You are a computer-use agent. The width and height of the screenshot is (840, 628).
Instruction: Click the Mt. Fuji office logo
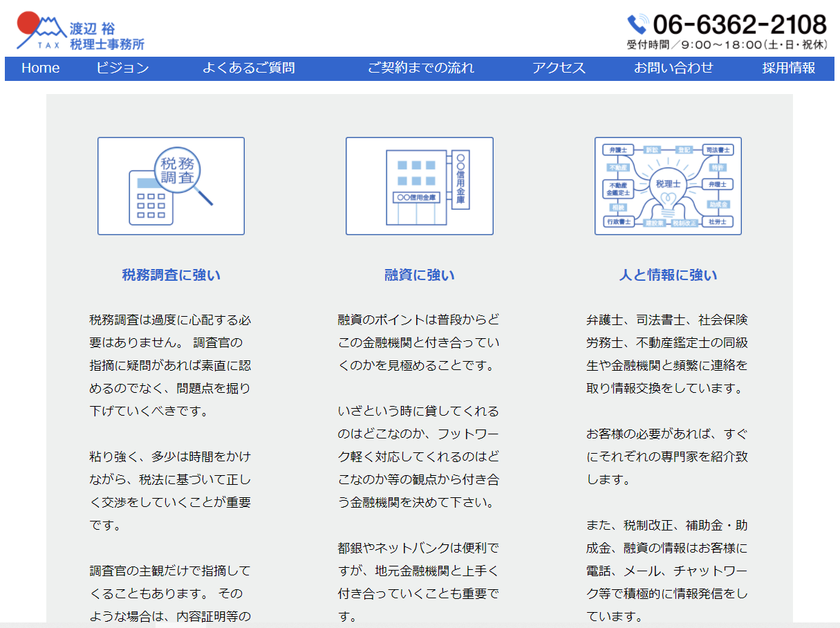tap(80, 33)
